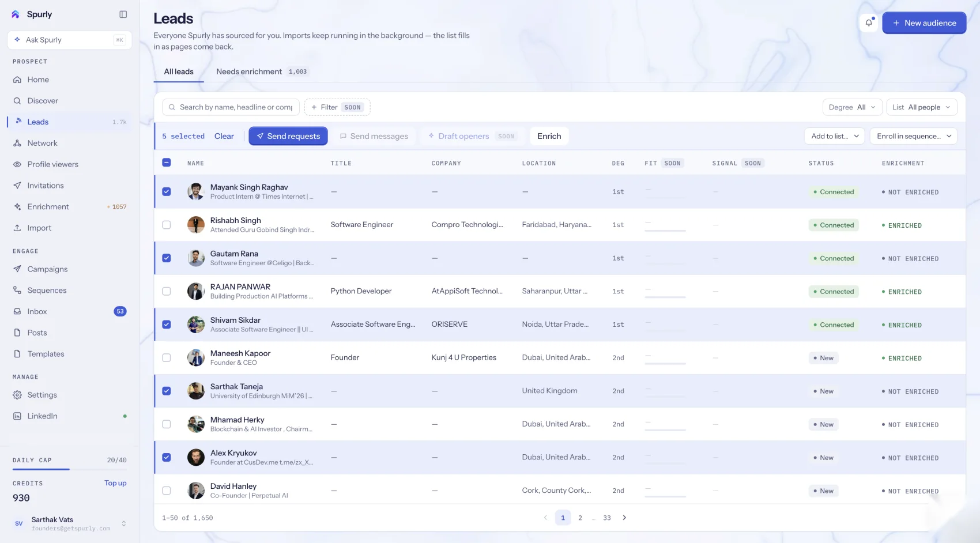Image resolution: width=980 pixels, height=543 pixels.
Task: Click fit score bar for Rishabh Singh
Action: coord(665,231)
